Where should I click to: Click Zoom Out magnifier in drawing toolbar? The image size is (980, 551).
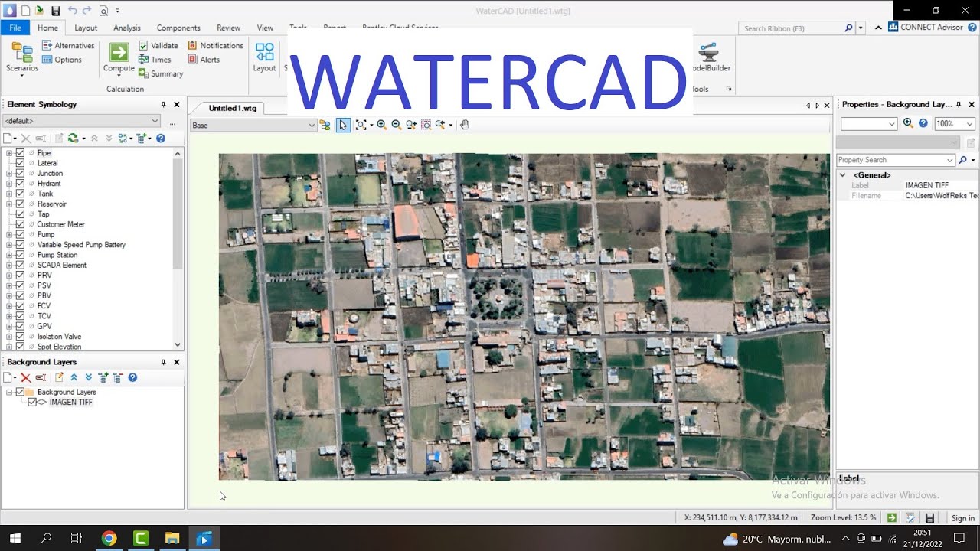coord(396,125)
